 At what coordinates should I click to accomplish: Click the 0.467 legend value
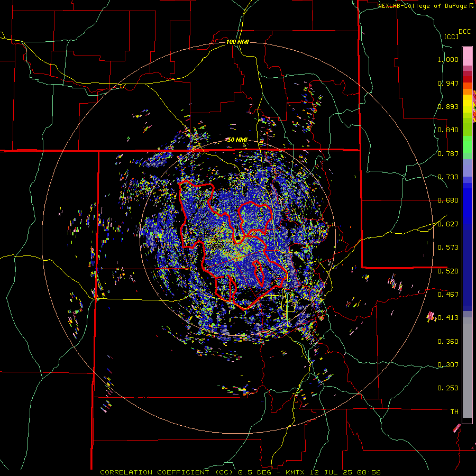coord(448,295)
